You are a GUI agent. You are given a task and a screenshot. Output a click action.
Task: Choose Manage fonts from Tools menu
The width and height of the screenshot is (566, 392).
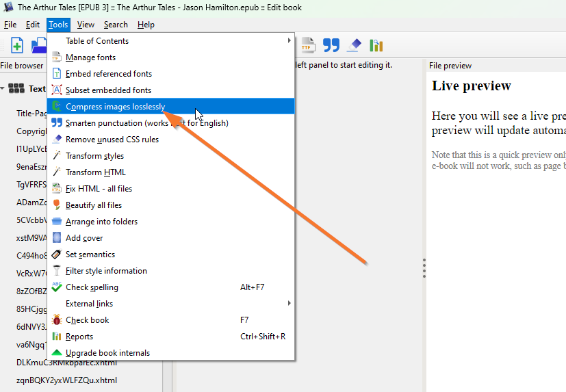170,57
